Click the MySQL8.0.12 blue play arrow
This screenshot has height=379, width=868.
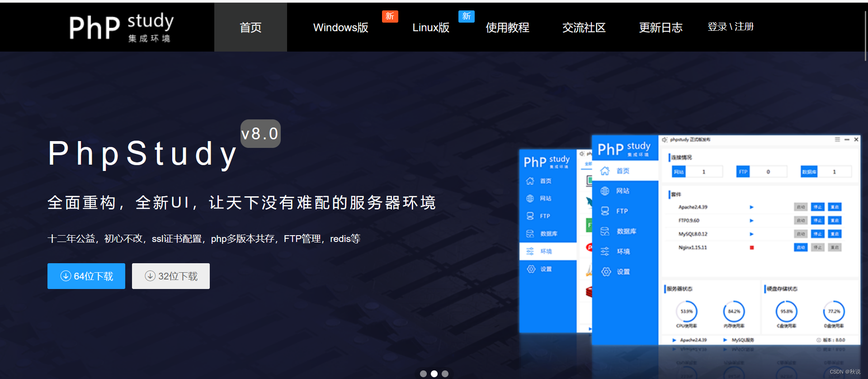click(751, 234)
